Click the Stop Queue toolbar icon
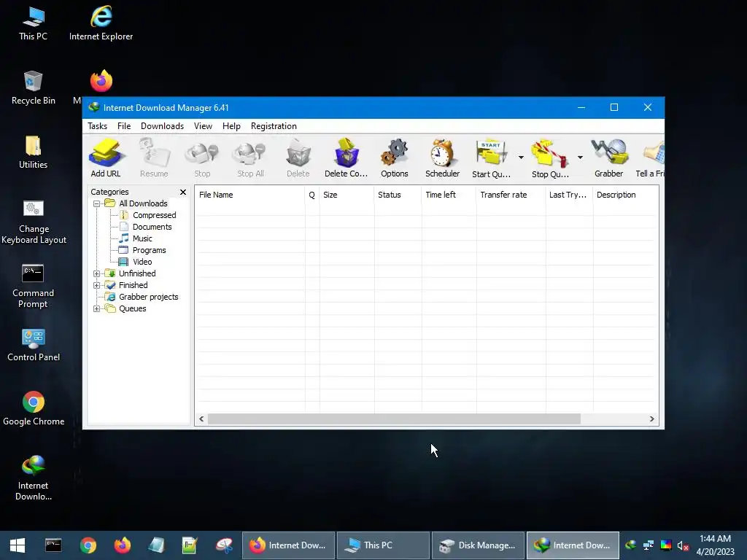Screen dimensions: 747x560 click(550, 157)
